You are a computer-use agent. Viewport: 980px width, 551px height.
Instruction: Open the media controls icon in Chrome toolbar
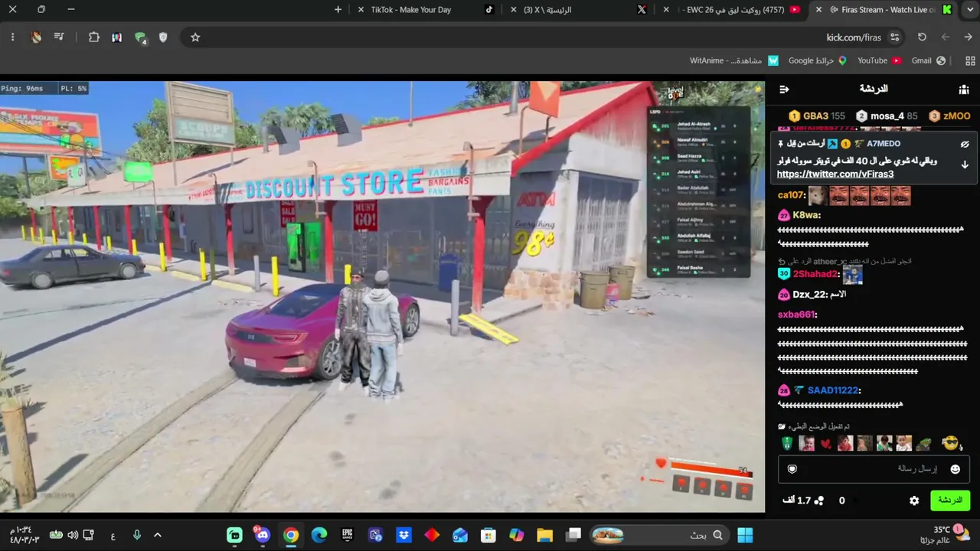[x=59, y=37]
